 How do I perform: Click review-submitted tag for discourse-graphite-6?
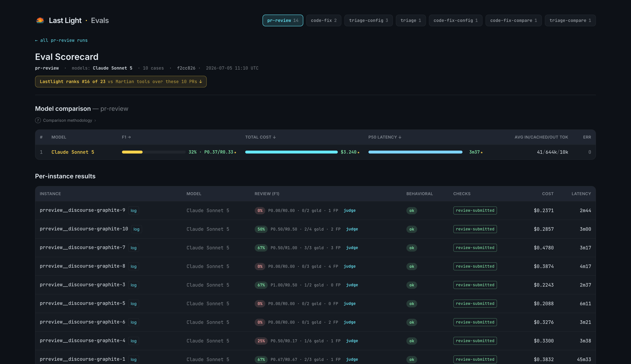coord(475,322)
